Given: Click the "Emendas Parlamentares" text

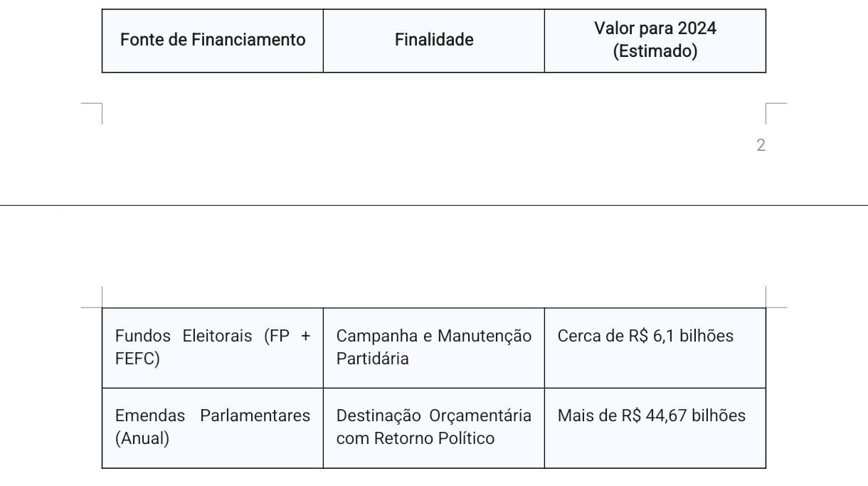Looking at the screenshot, I should pyautogui.click(x=213, y=416).
